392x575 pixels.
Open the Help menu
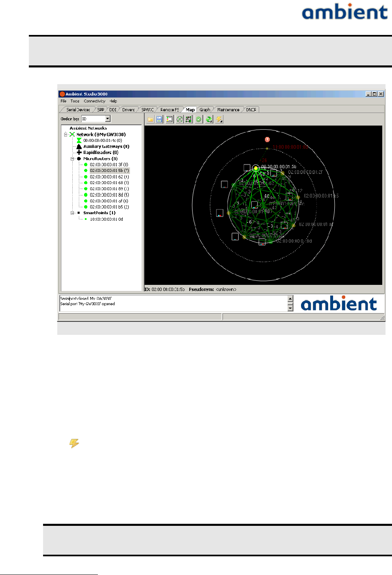113,101
